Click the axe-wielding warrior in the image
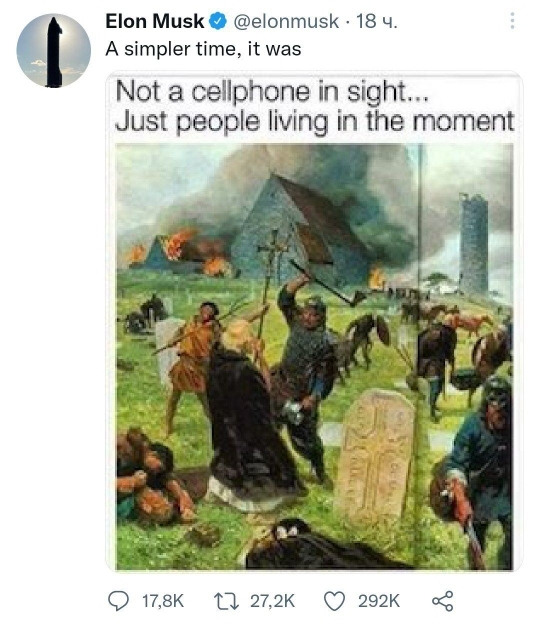540x627 pixels. (310, 360)
